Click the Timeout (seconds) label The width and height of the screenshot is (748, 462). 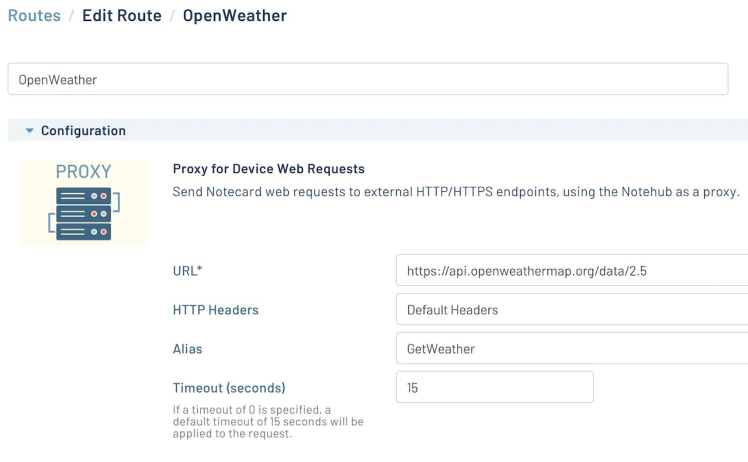click(x=229, y=387)
